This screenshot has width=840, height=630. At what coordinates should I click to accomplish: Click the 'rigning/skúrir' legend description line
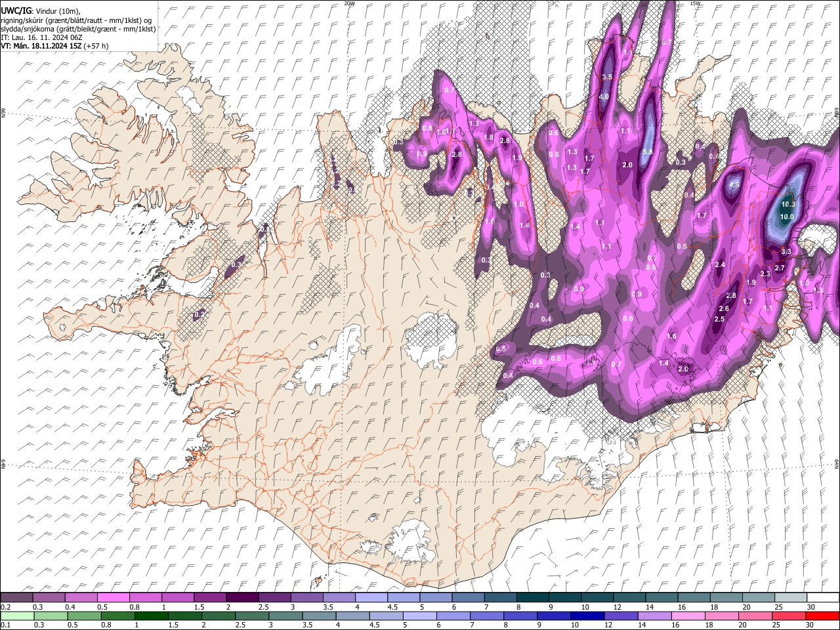click(x=76, y=20)
